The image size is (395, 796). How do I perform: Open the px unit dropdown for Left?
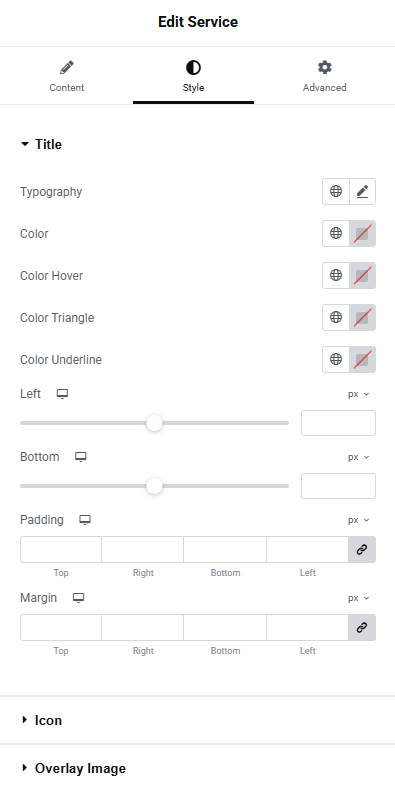click(358, 394)
